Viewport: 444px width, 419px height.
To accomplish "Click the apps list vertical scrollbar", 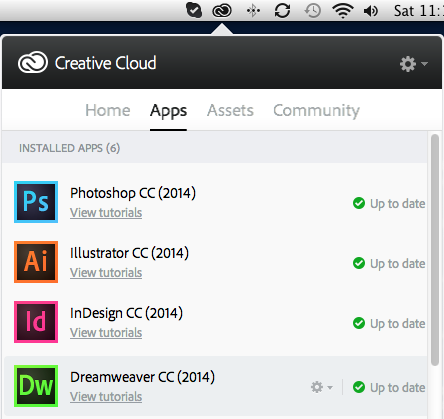I will tap(435, 250).
